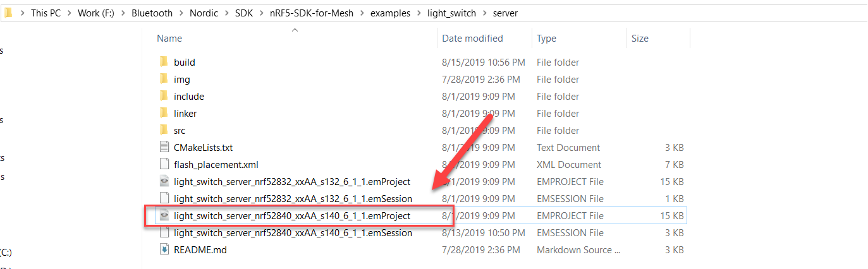Screen dimensions: 868x269
Task: Sort the list by Type column
Action: pyautogui.click(x=546, y=38)
